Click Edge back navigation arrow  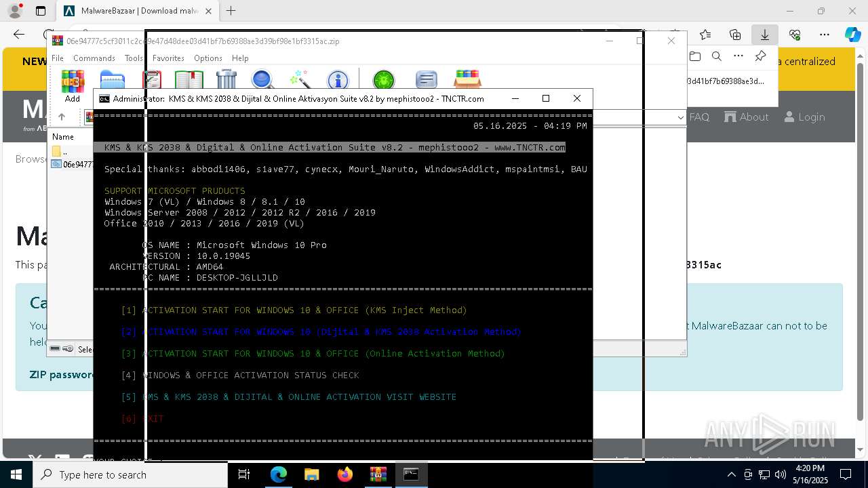pos(19,35)
